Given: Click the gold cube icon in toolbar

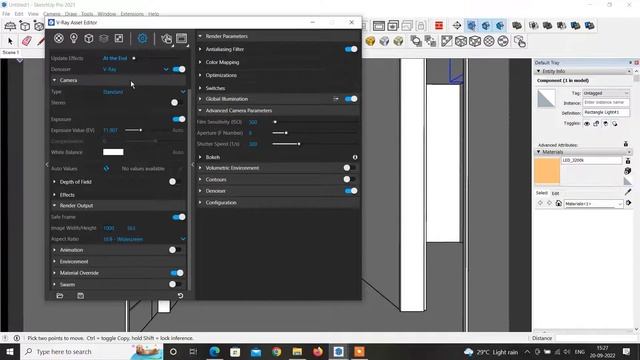Looking at the screenshot, I should pos(370,41).
